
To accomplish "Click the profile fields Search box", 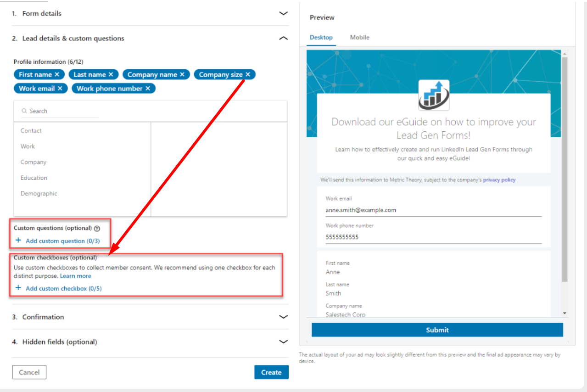I will (x=60, y=111).
